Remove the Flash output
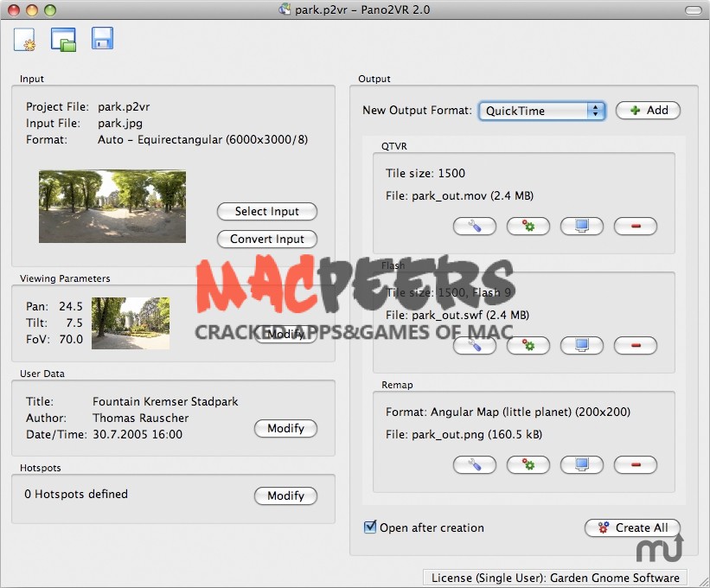Screen dimensions: 710x588 click(636, 345)
